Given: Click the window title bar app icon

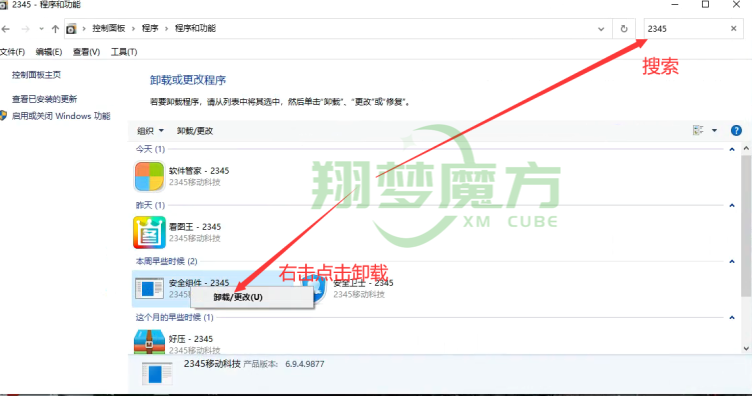Looking at the screenshot, I should tap(3, 5).
